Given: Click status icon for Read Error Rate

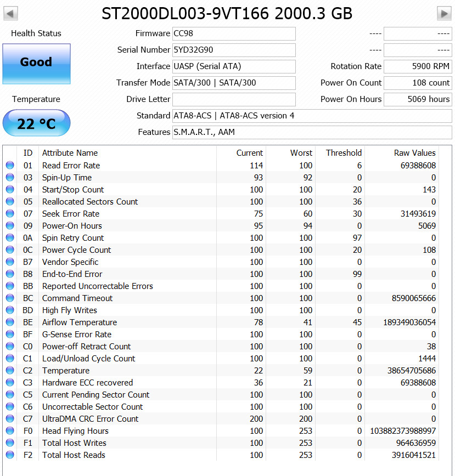Looking at the screenshot, I should (x=10, y=165).
